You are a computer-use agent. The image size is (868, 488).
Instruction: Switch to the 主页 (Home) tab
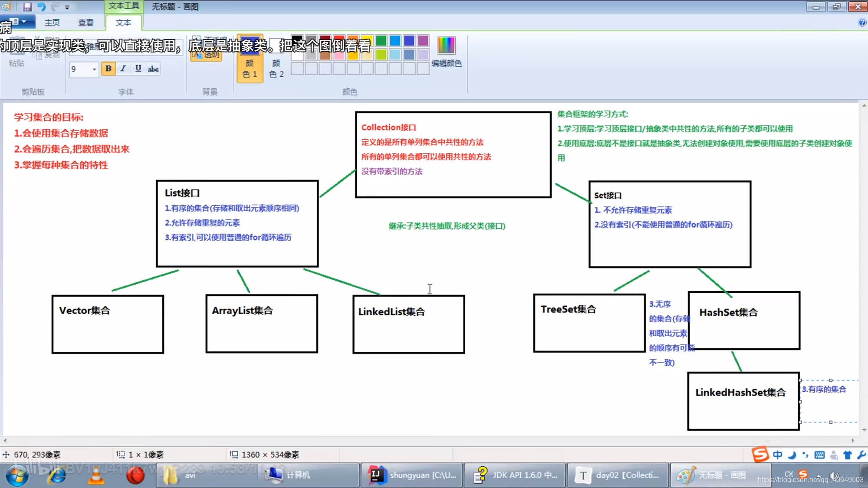click(52, 23)
